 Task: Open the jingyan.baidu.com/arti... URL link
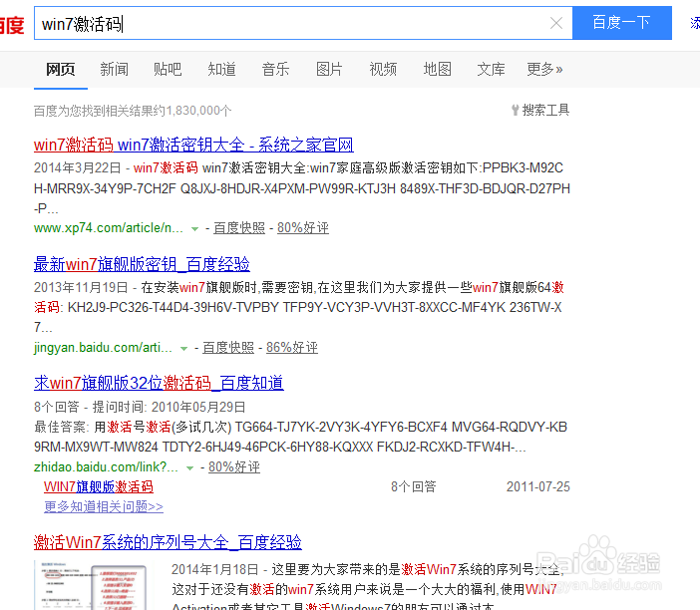(103, 348)
